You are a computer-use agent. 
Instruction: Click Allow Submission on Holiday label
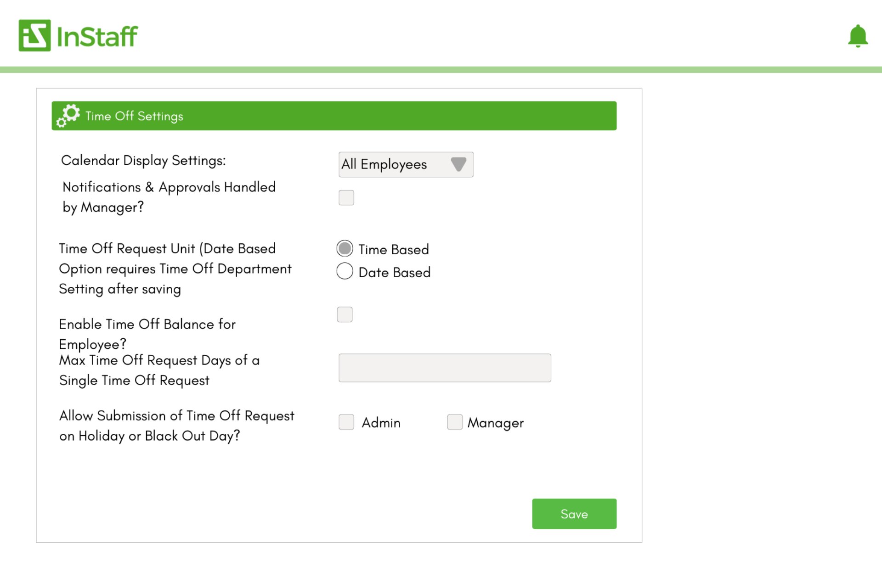pos(177,426)
